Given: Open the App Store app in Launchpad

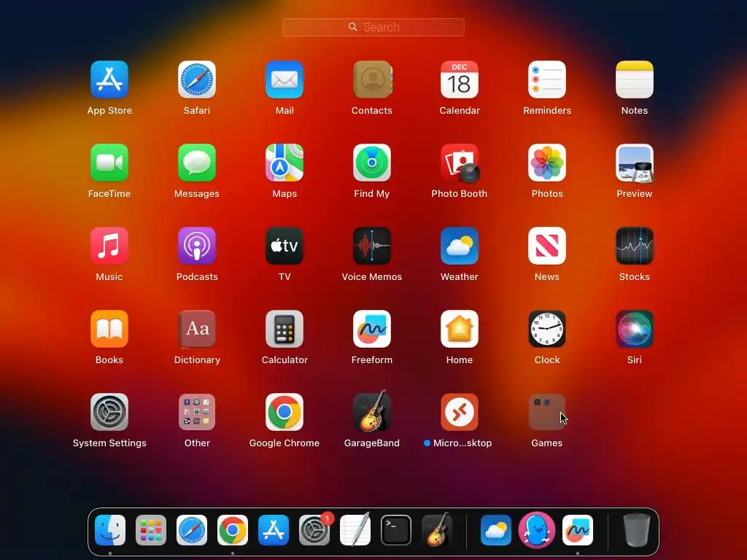Looking at the screenshot, I should point(109,79).
